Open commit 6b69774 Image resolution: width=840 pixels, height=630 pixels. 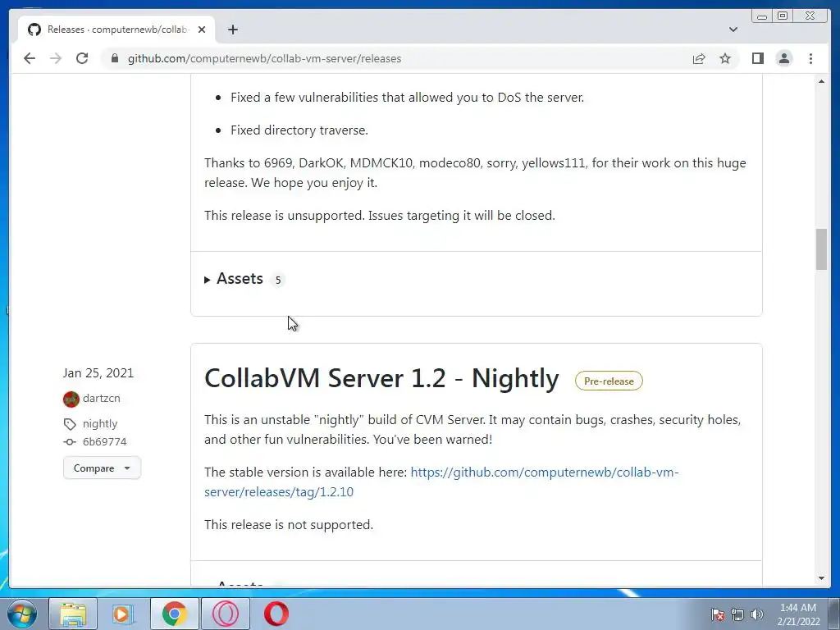pos(104,442)
